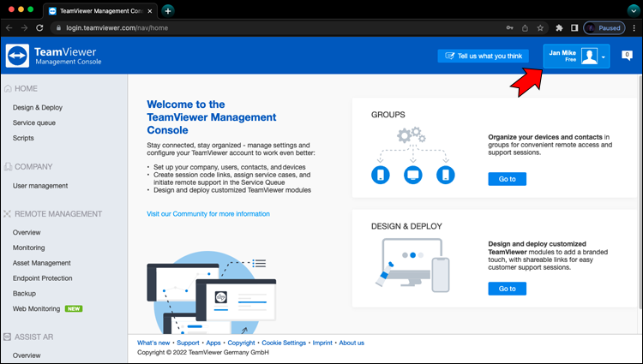
Task: Open Chrome three-dot menu
Action: (x=634, y=28)
